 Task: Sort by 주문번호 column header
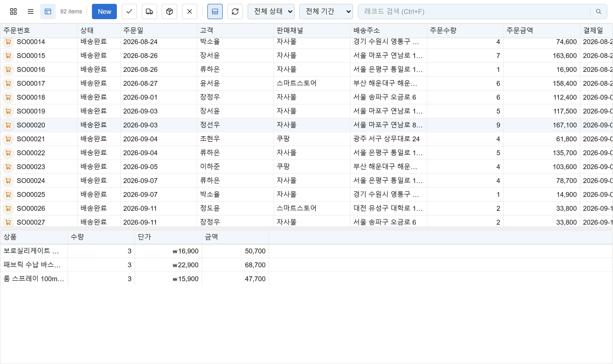click(39, 30)
